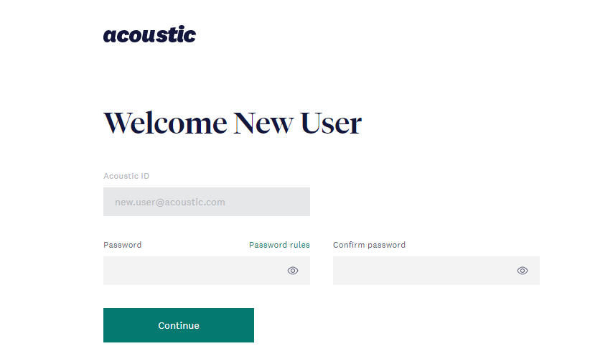Click the Welcome New User heading
590x364 pixels.
(x=233, y=123)
